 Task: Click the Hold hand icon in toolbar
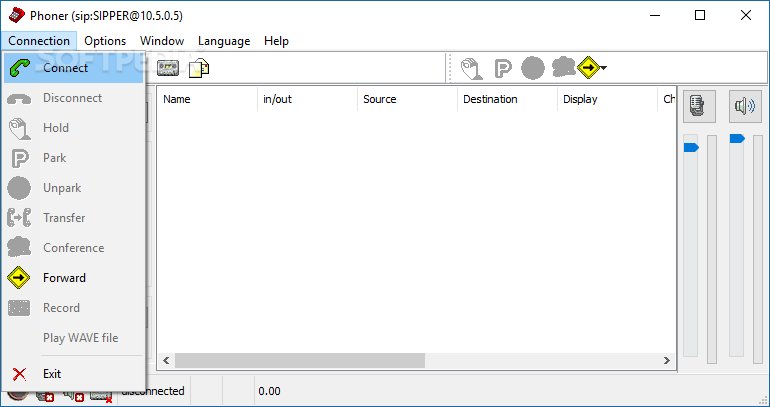click(x=471, y=68)
